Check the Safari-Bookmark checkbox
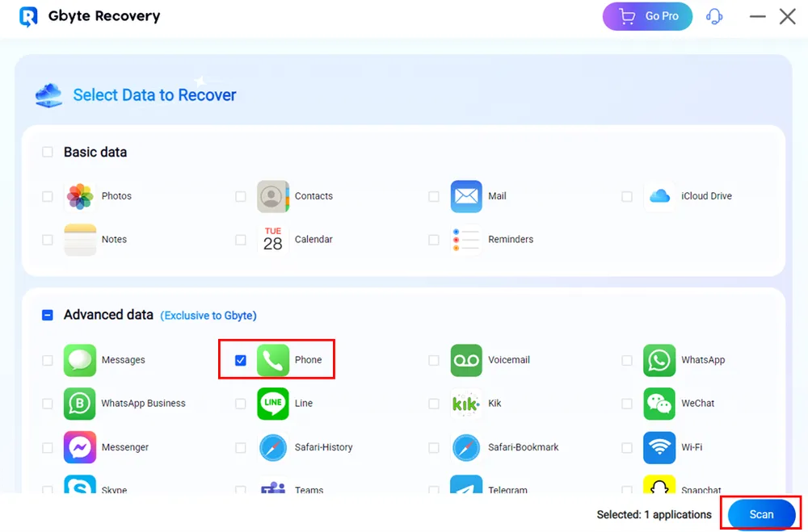Image resolution: width=808 pixels, height=532 pixels. (x=434, y=447)
